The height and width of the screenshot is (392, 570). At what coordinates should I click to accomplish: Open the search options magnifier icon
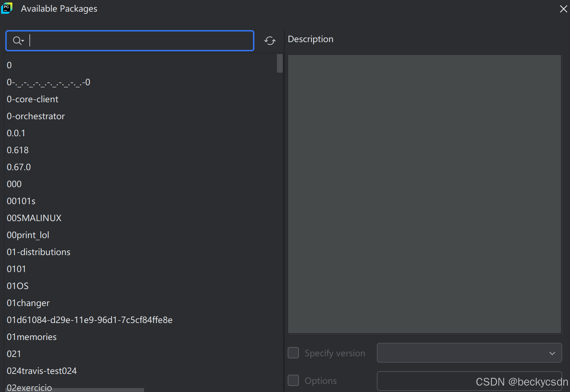pos(18,41)
